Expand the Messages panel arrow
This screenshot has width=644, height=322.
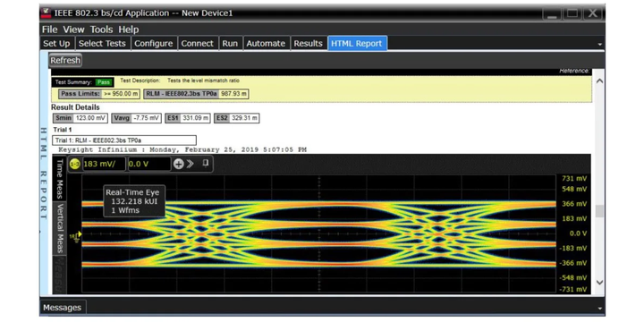tap(599, 309)
